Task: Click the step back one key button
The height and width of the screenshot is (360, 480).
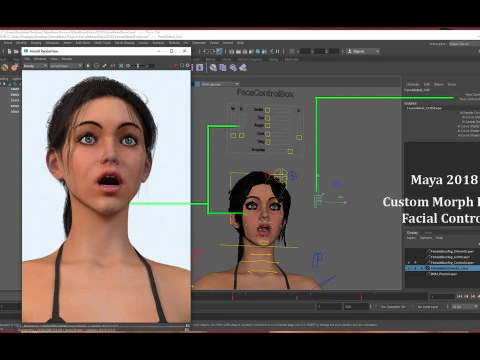Action: pyautogui.click(x=473, y=296)
